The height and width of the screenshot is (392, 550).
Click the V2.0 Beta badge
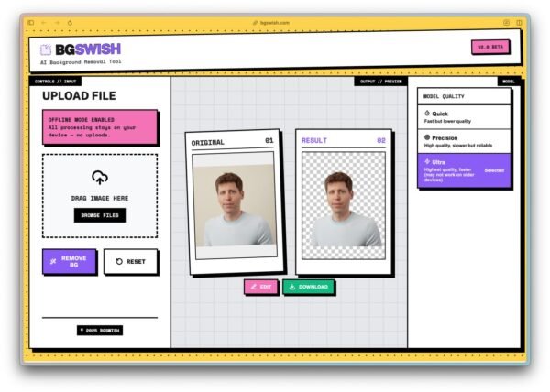tap(490, 47)
